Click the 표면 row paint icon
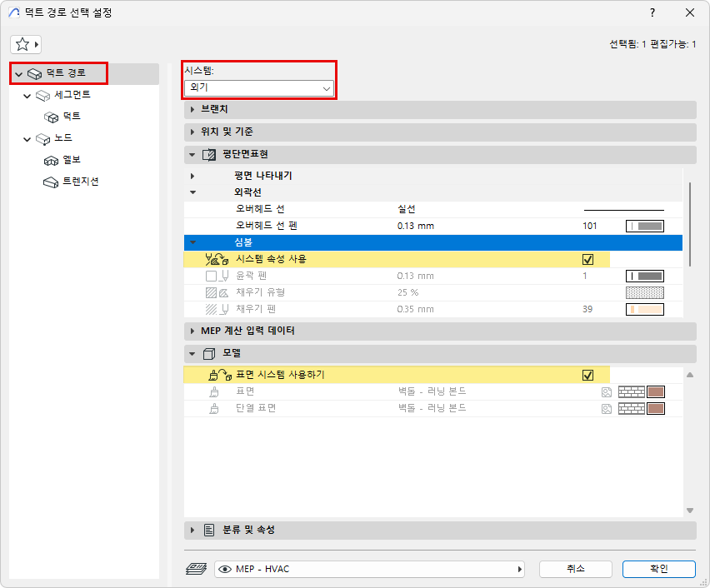 214,392
